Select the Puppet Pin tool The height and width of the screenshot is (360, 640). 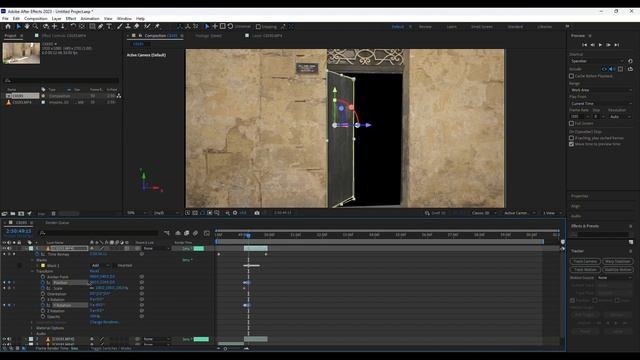[x=157, y=26]
